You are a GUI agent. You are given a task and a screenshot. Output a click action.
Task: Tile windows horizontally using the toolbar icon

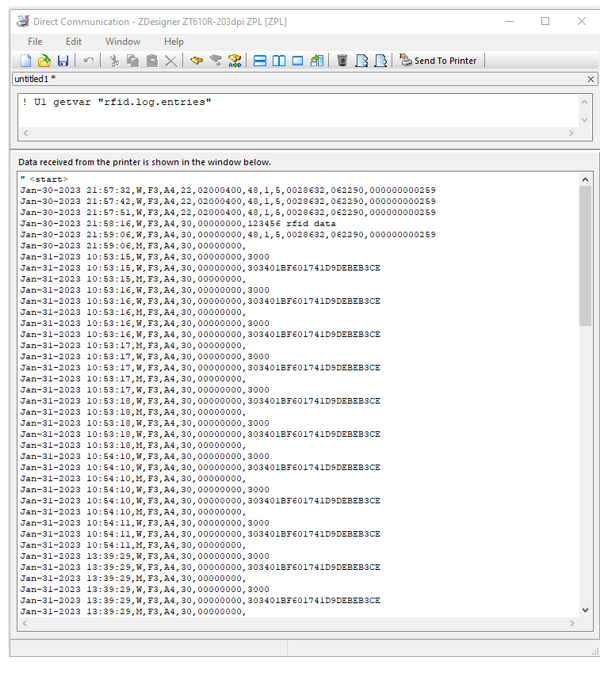(x=260, y=61)
